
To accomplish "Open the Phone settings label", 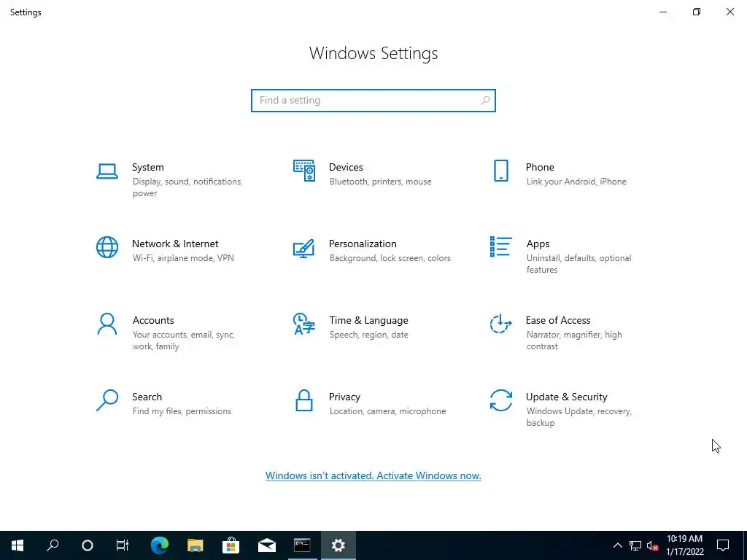I will coord(540,167).
